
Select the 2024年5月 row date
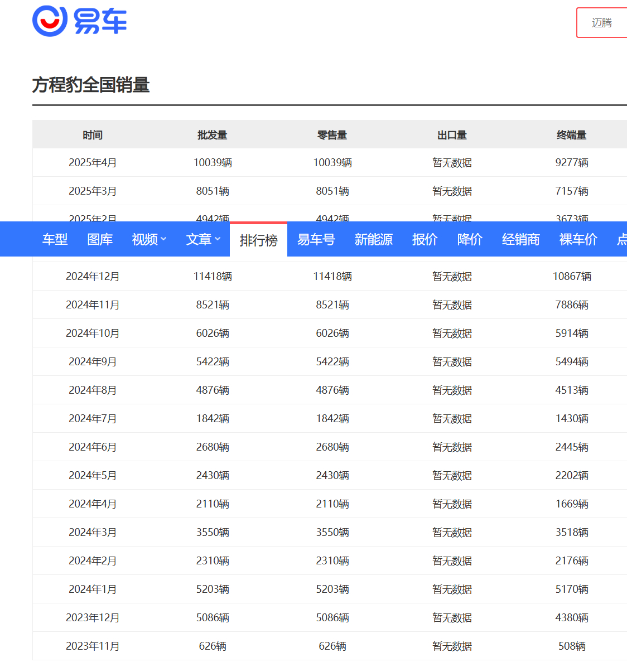(x=93, y=475)
